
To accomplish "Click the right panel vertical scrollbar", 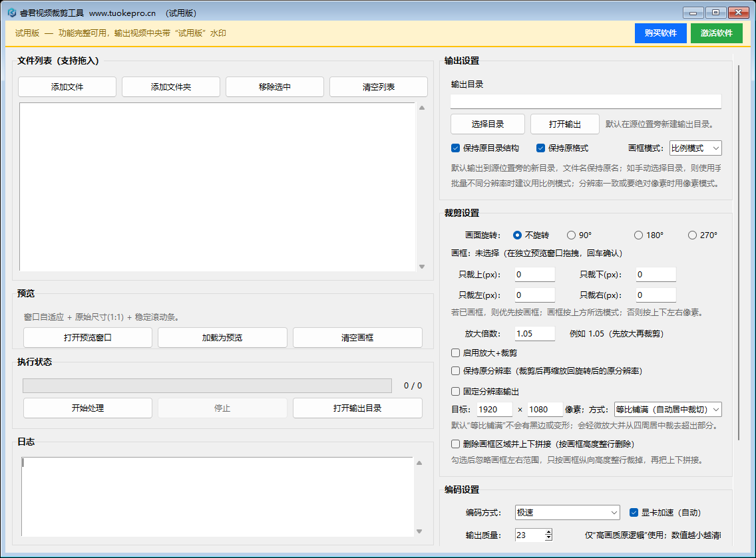I will click(x=739, y=252).
